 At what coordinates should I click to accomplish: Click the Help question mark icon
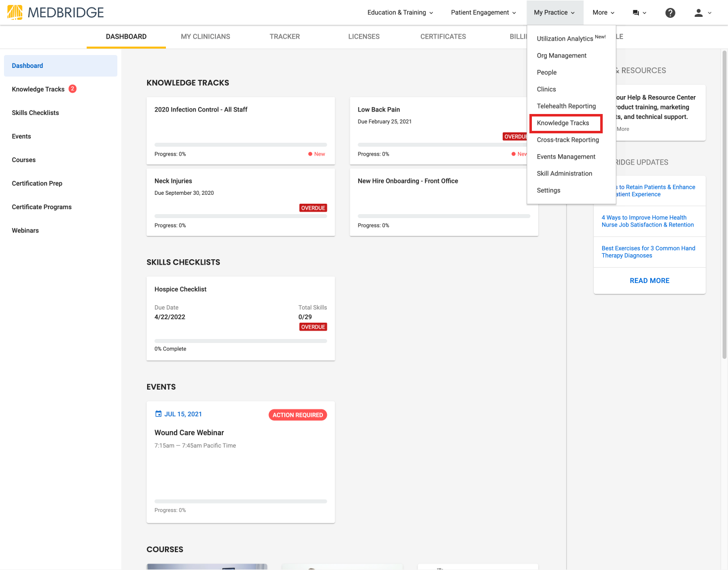tap(670, 12)
